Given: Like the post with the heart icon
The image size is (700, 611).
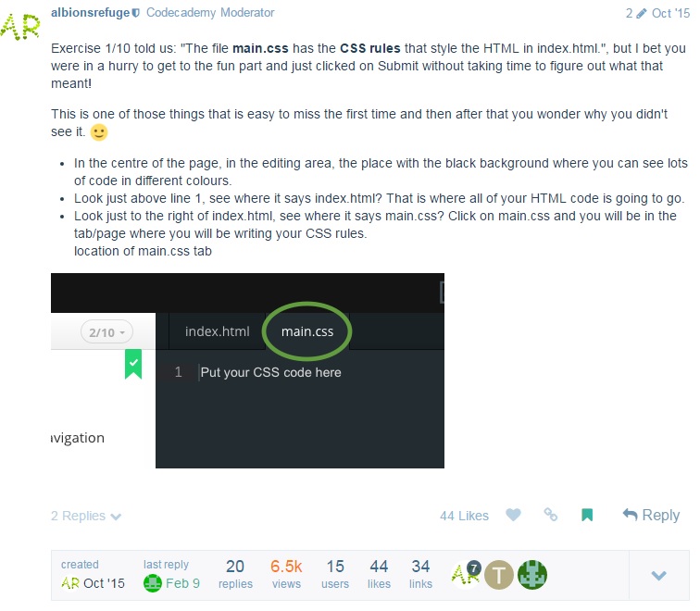Looking at the screenshot, I should (513, 515).
